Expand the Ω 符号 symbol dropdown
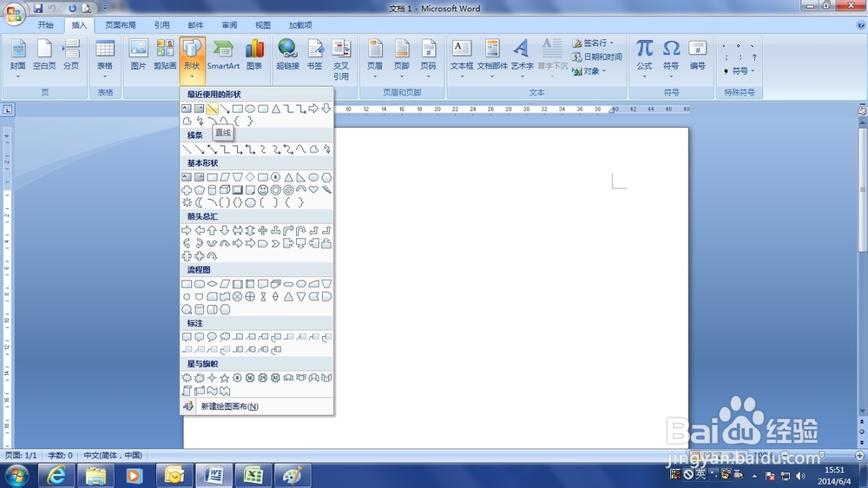The width and height of the screenshot is (868, 488). 671,59
